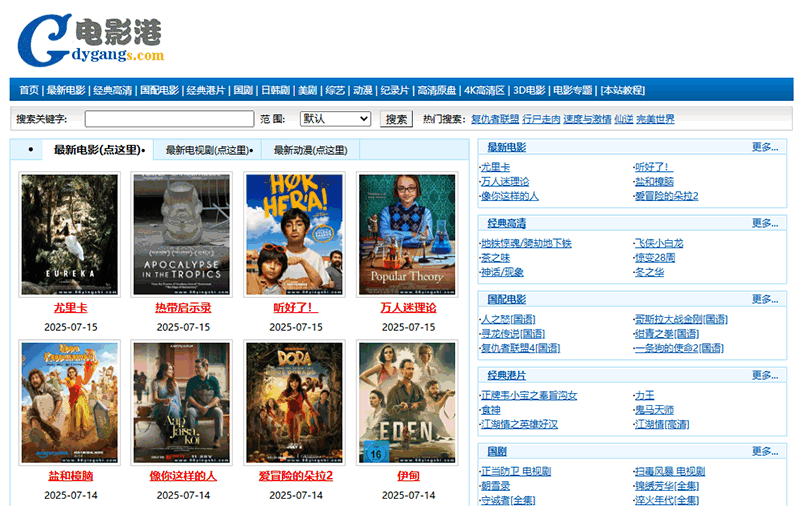The width and height of the screenshot is (800, 506).
Task: Go to 最新电影 in the navigation bar
Action: click(66, 90)
